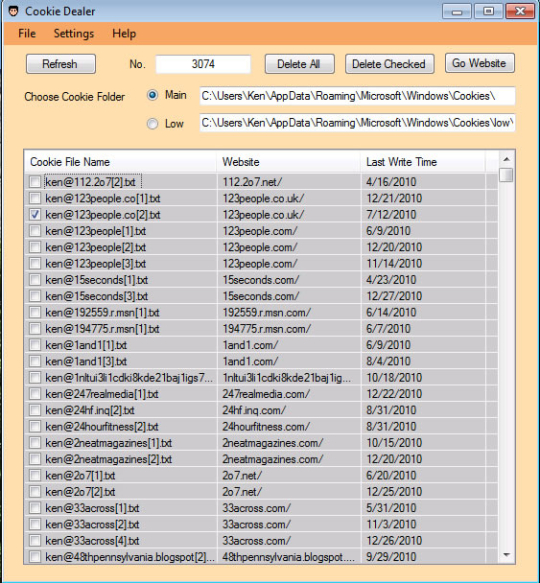Image resolution: width=540 pixels, height=583 pixels.
Task: Open the Help menu
Action: point(124,33)
